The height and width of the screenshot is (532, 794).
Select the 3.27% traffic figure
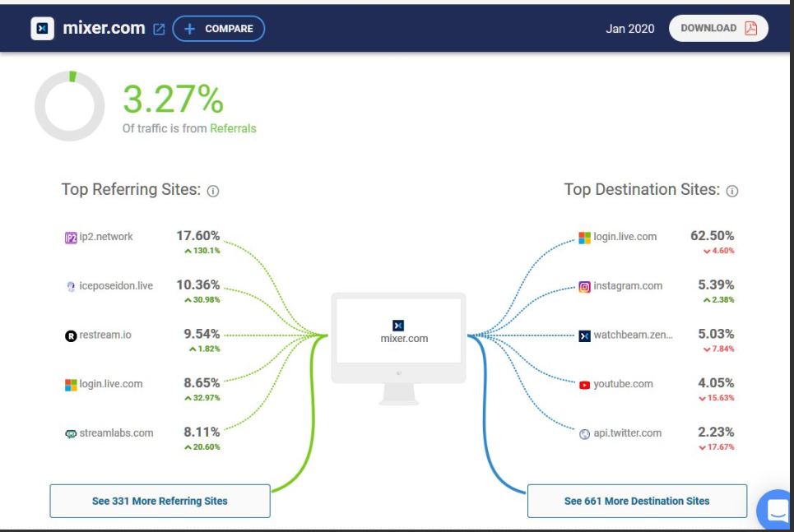[x=173, y=99]
